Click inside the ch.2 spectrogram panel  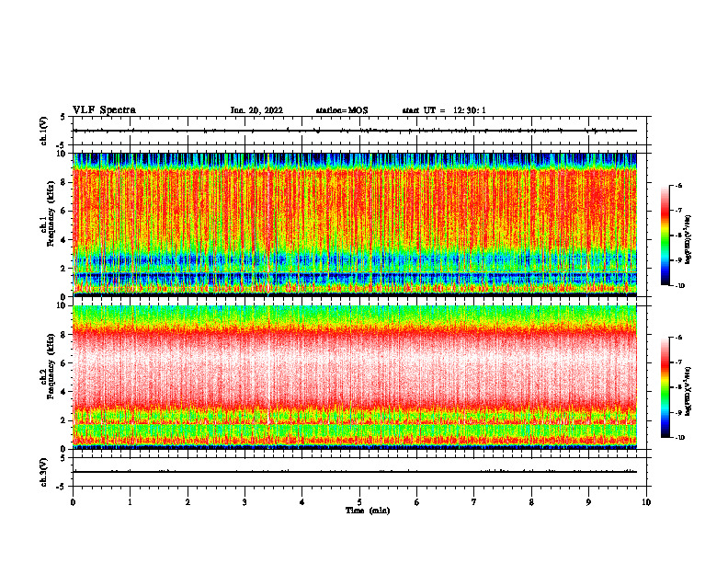[355, 377]
